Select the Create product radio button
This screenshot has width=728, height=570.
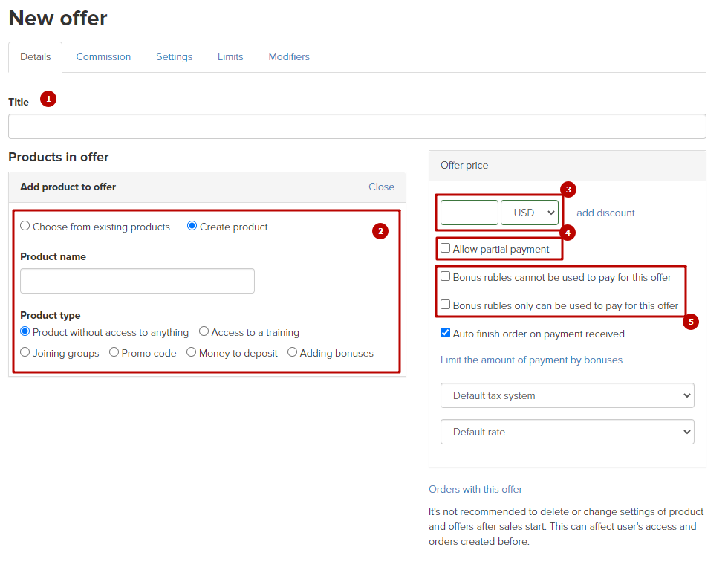click(192, 226)
